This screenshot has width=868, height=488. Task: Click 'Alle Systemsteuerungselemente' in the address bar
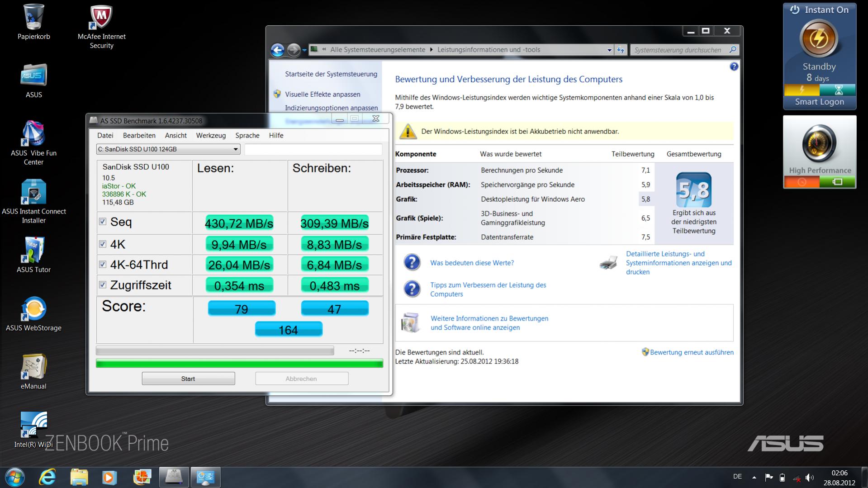point(378,50)
